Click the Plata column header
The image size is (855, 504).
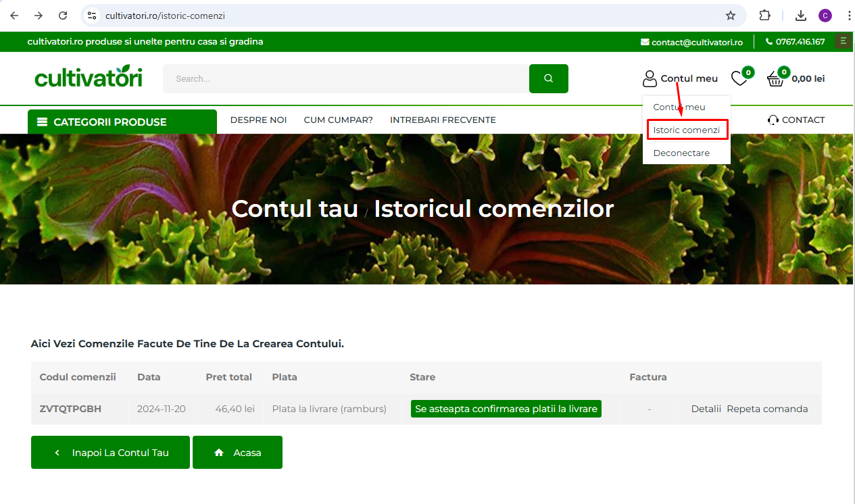click(x=285, y=377)
